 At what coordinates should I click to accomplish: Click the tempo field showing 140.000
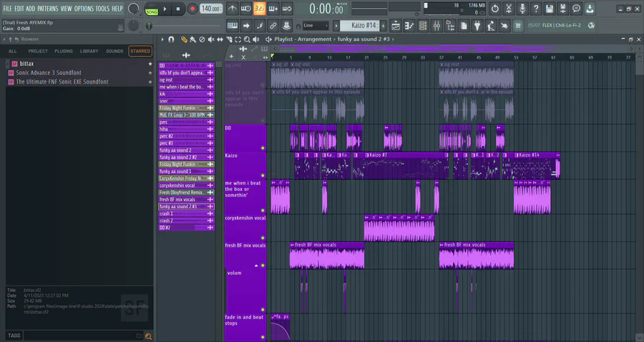212,9
